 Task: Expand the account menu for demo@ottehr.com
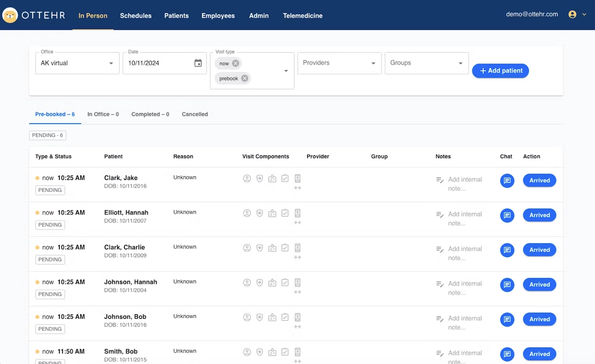[577, 14]
